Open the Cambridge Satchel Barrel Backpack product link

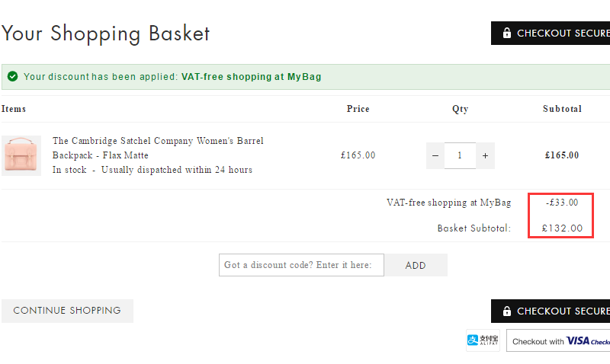click(158, 148)
